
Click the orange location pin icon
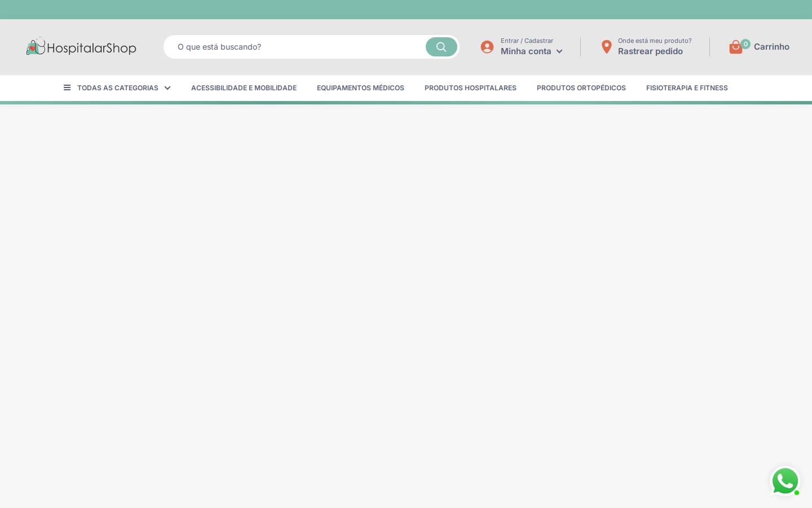[x=607, y=47]
